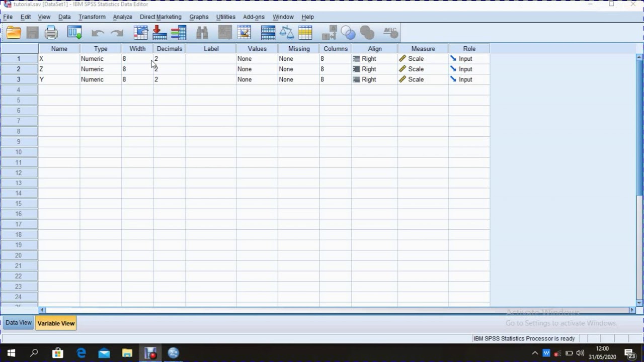Click the Missing column header
This screenshot has width=644, height=362.
[x=299, y=49]
